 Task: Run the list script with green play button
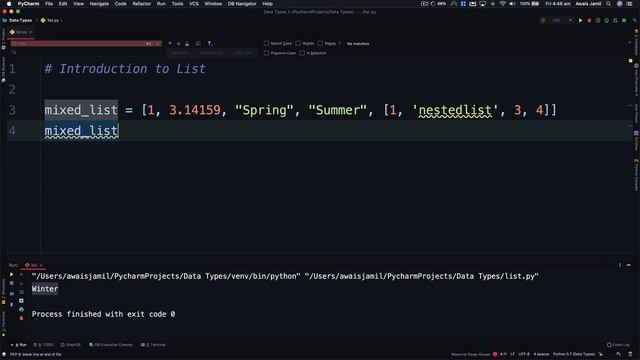click(x=580, y=20)
